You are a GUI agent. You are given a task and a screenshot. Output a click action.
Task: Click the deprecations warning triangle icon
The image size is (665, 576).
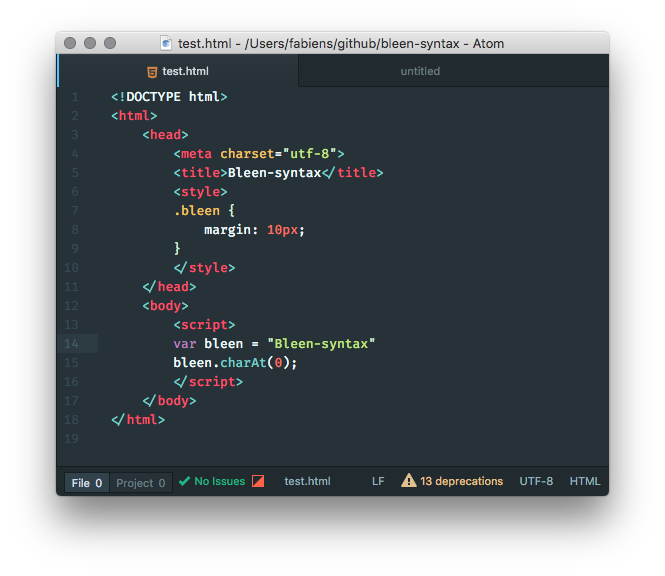pyautogui.click(x=408, y=481)
